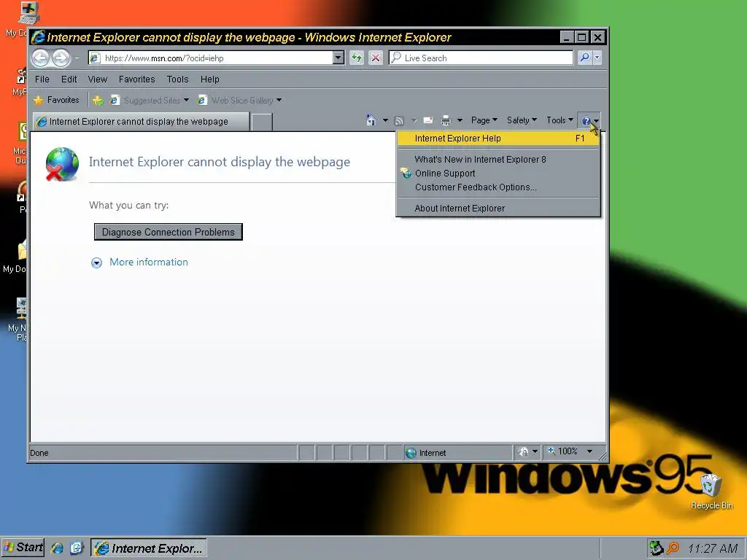Click the Add to Favorites Bar icon

pyautogui.click(x=98, y=101)
